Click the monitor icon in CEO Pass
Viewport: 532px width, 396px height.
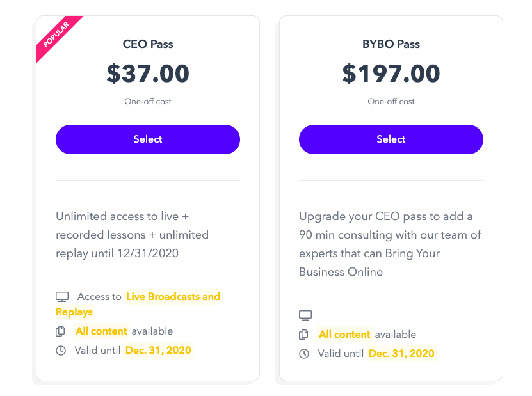[61, 297]
